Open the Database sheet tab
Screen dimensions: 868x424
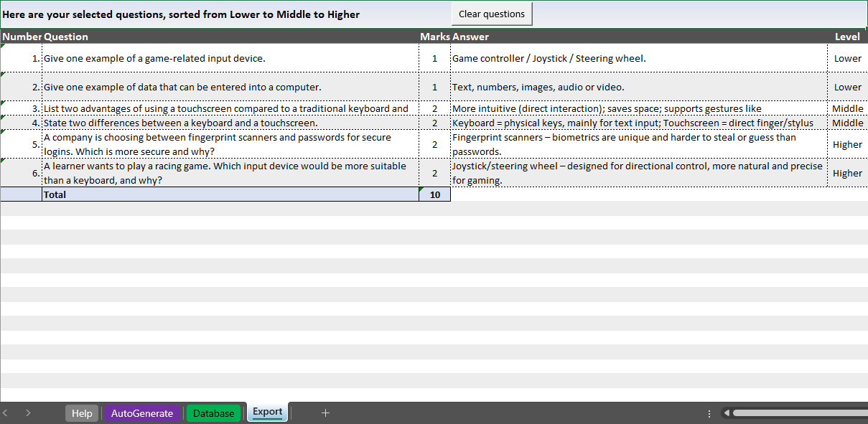click(213, 413)
